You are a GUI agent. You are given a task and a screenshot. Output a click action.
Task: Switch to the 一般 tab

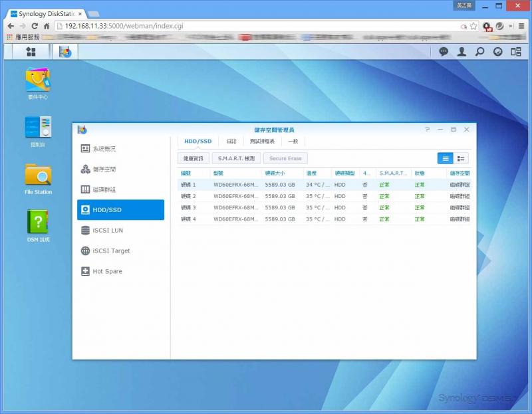coord(293,142)
